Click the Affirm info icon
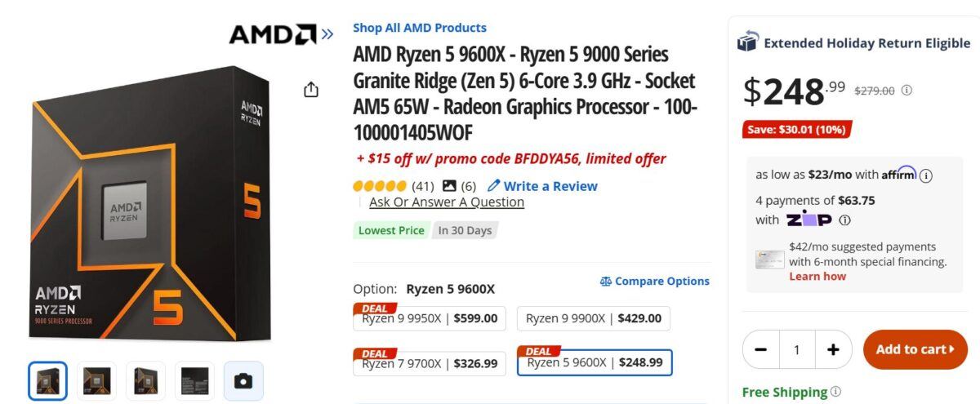980x404 pixels. (x=926, y=175)
